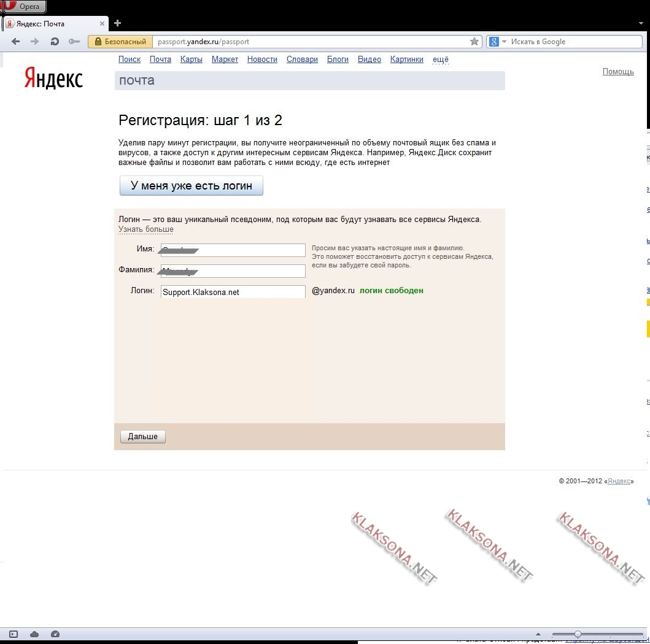Open the Opera main menu
650x644 pixels.
click(x=23, y=7)
